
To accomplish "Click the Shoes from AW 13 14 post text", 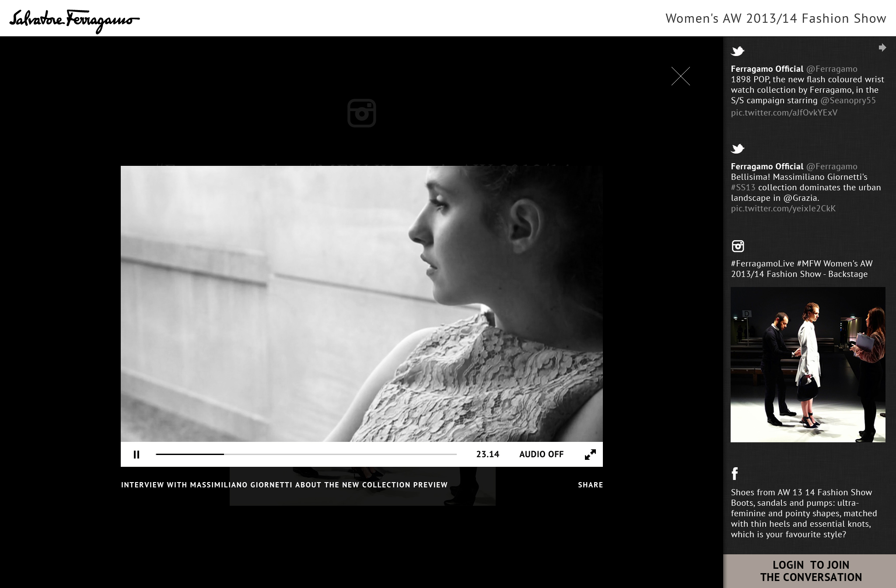I will point(804,513).
